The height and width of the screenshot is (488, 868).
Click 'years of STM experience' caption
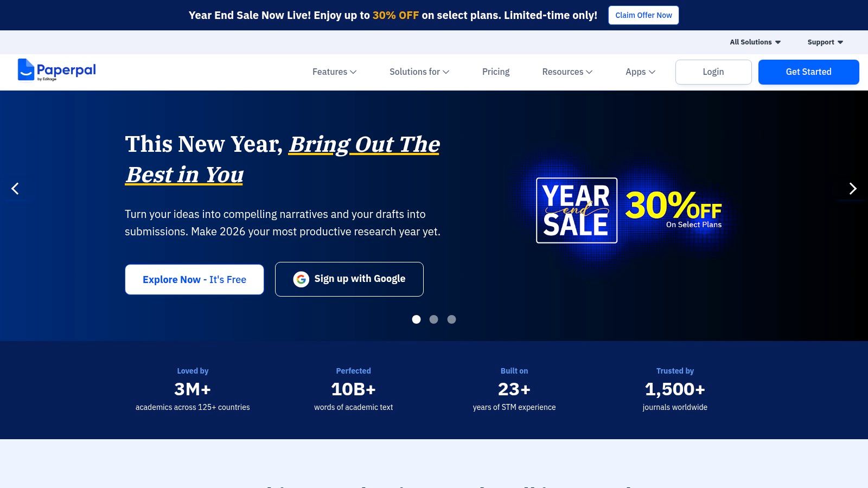pyautogui.click(x=514, y=407)
